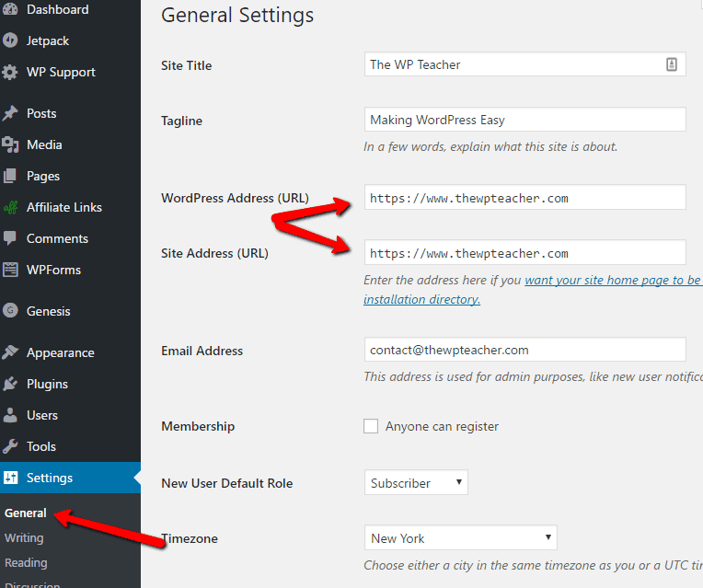The image size is (703, 588).
Task: Open the Genesis menu item
Action: tap(48, 311)
